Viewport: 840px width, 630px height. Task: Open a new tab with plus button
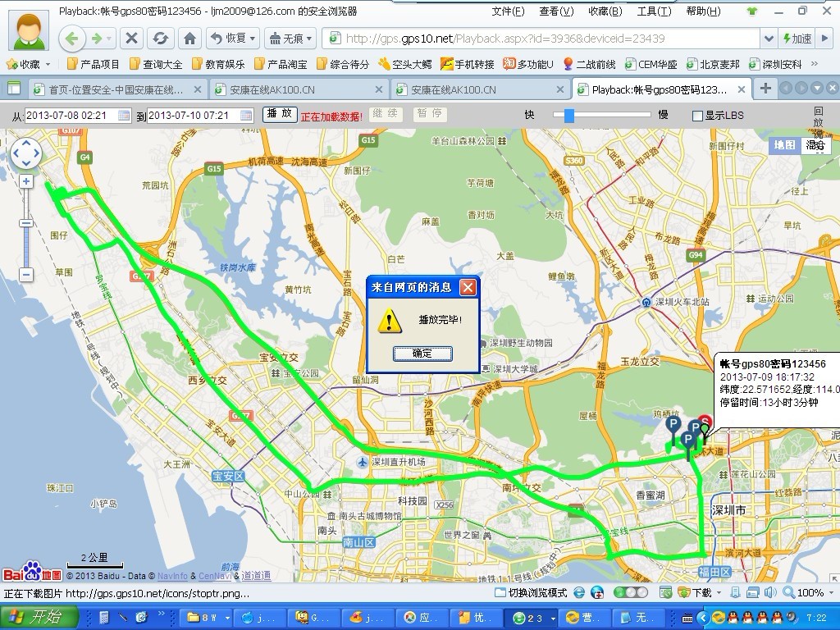[765, 89]
